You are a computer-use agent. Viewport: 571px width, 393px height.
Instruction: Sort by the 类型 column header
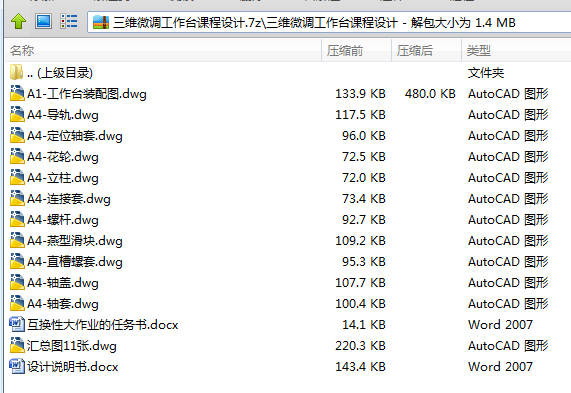point(516,50)
